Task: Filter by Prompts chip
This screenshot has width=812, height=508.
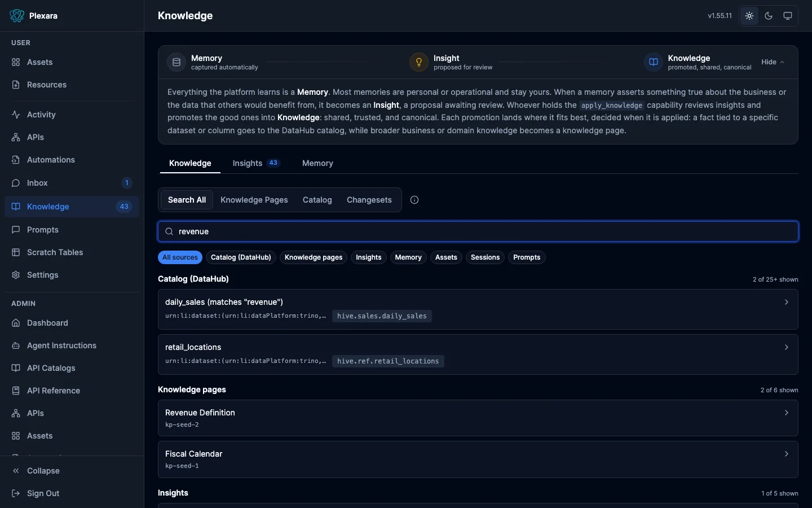Action: pyautogui.click(x=527, y=257)
